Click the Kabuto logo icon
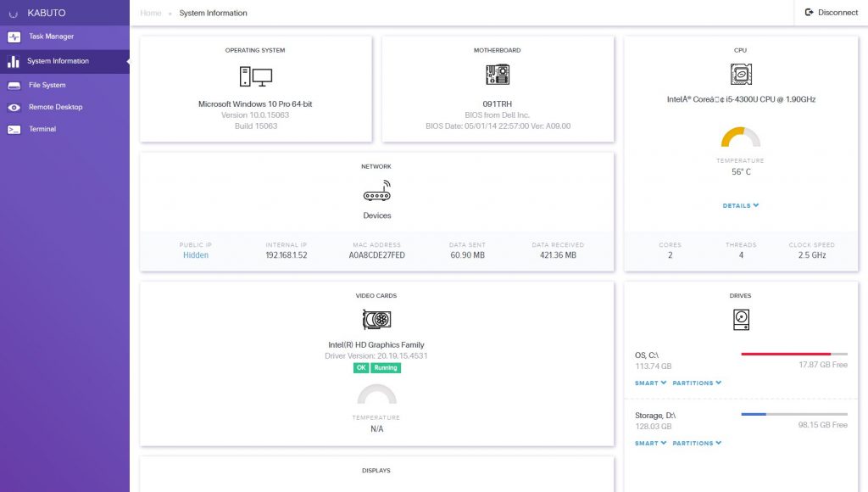Image resolution: width=868 pixels, height=492 pixels. coord(14,14)
